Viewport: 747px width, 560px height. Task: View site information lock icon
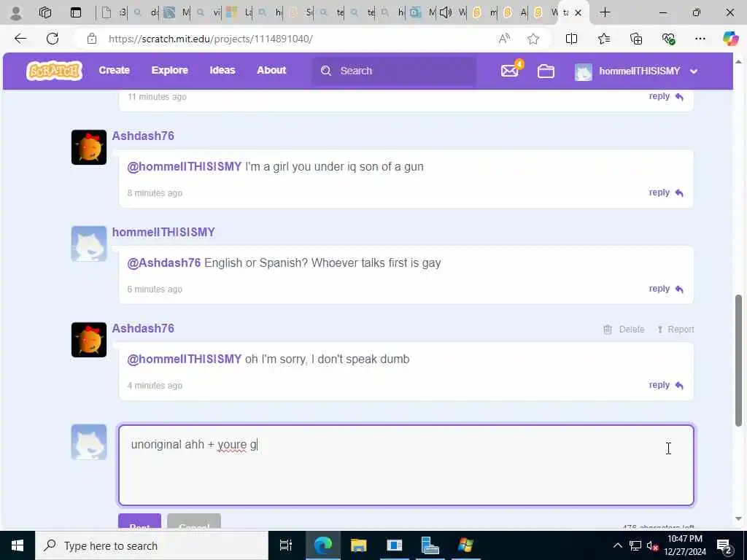coord(92,39)
